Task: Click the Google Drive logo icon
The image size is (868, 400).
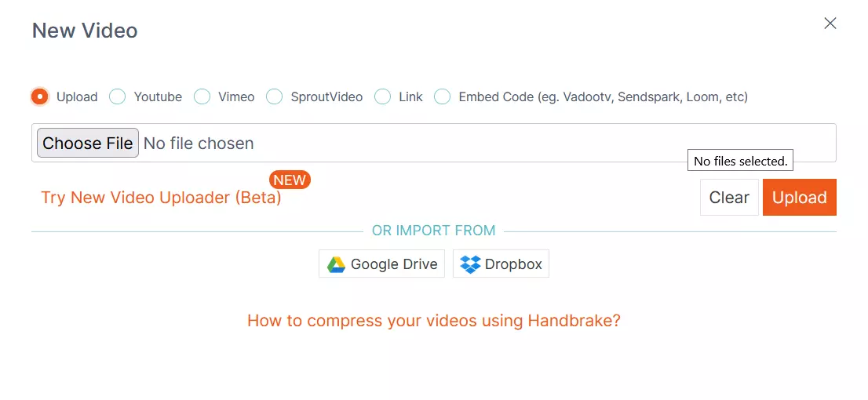Action: click(x=336, y=264)
